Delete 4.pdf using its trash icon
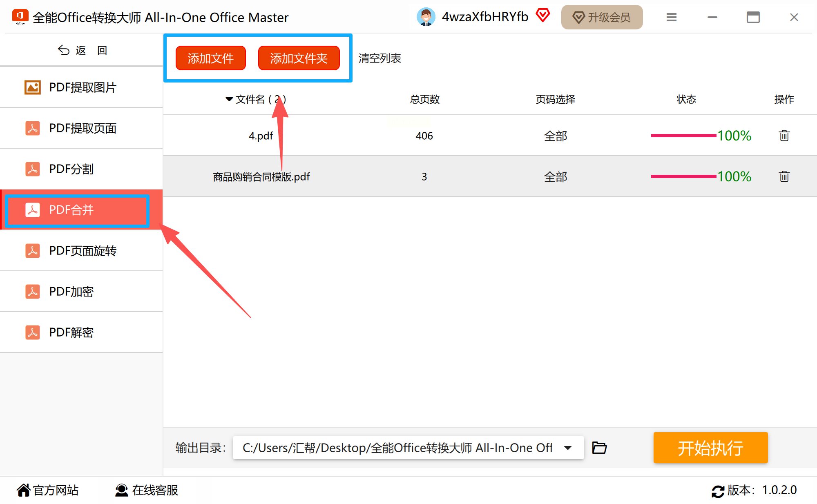The height and width of the screenshot is (504, 817). 784,136
